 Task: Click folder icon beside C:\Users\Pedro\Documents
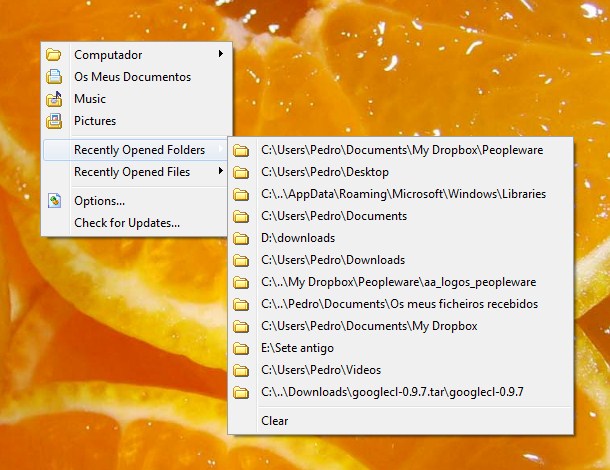pos(241,216)
